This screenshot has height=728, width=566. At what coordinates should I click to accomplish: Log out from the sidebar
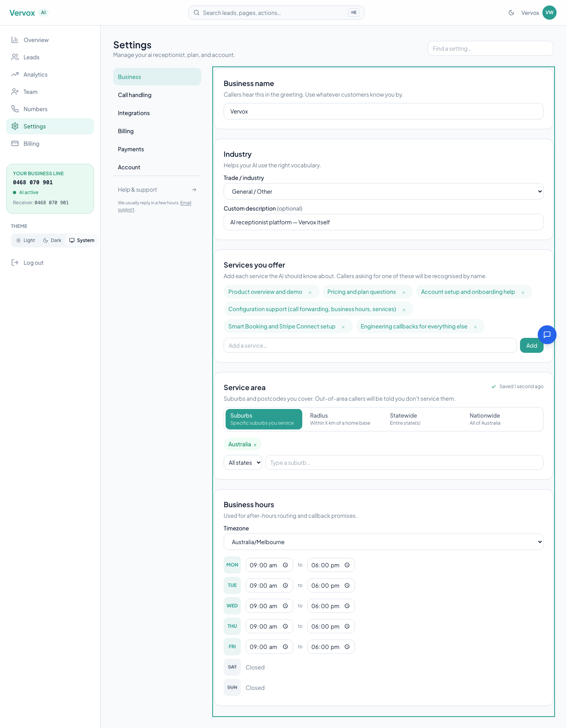click(x=50, y=263)
